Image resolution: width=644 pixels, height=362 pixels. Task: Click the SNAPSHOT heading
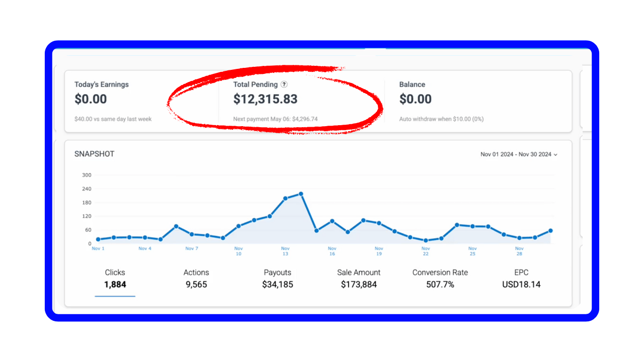[x=95, y=154]
